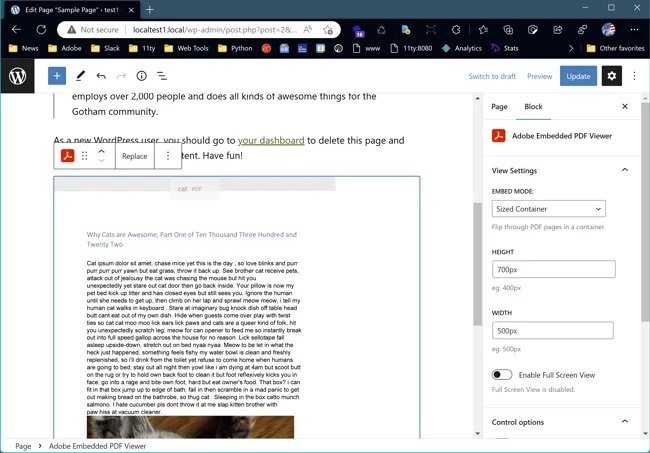Screen dimensions: 650x453
Task: Click the Switch to draft button
Action: click(x=492, y=76)
